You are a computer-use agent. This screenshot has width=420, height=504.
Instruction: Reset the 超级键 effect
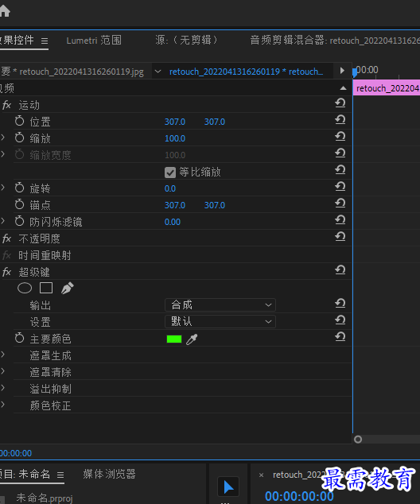(340, 270)
